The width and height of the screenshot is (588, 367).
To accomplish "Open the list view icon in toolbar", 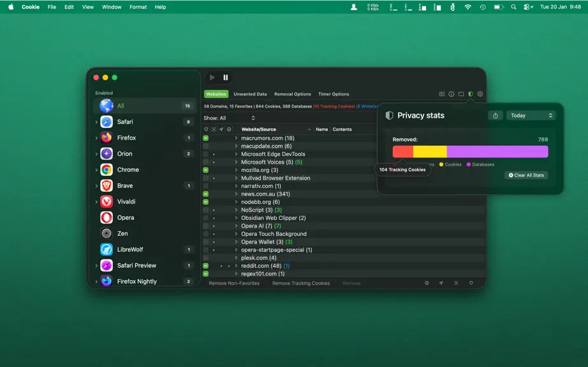I will coord(442,94).
